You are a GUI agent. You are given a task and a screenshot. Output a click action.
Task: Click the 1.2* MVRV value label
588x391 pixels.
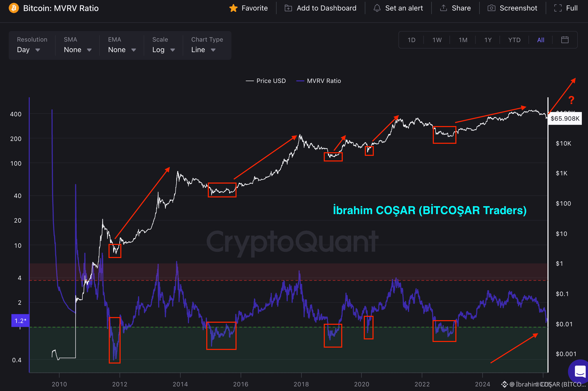tap(20, 321)
